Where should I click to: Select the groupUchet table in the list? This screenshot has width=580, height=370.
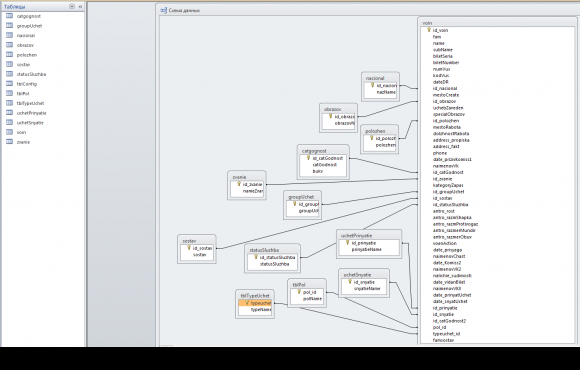pos(29,26)
